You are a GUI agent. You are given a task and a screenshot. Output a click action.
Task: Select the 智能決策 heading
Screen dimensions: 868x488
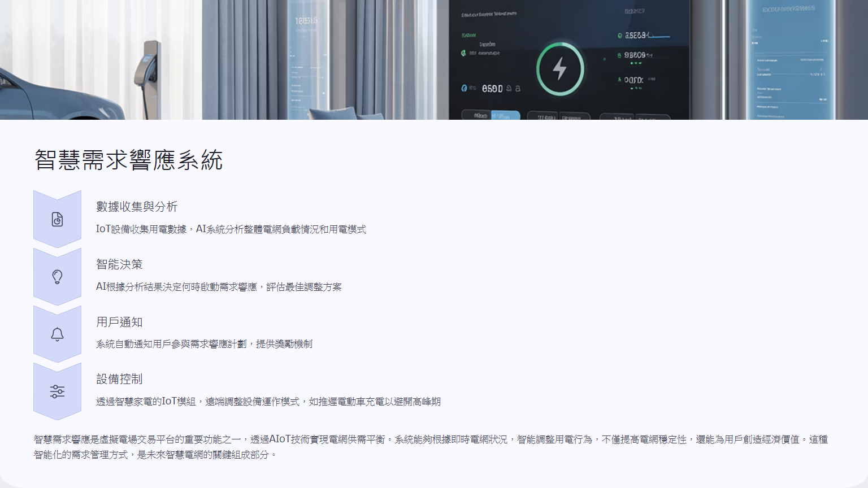119,264
